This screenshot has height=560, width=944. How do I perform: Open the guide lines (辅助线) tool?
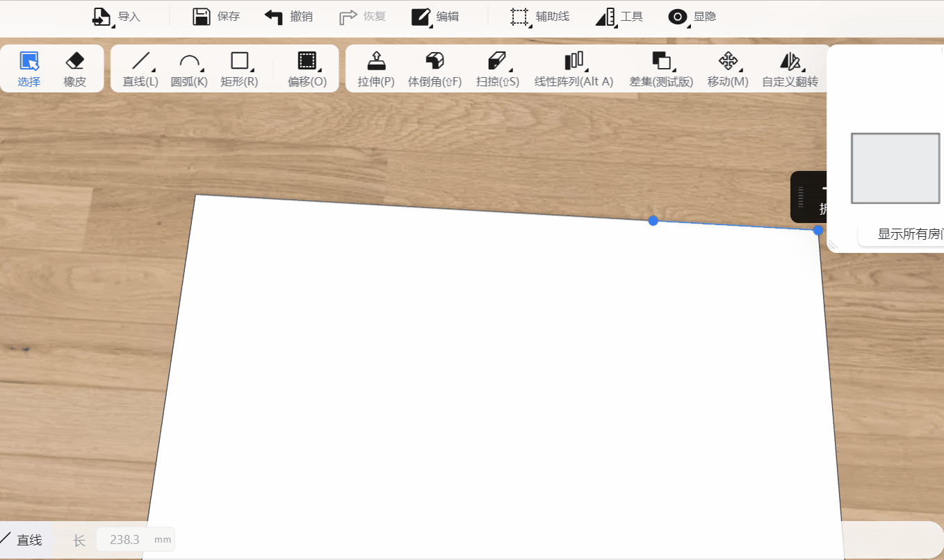click(539, 17)
